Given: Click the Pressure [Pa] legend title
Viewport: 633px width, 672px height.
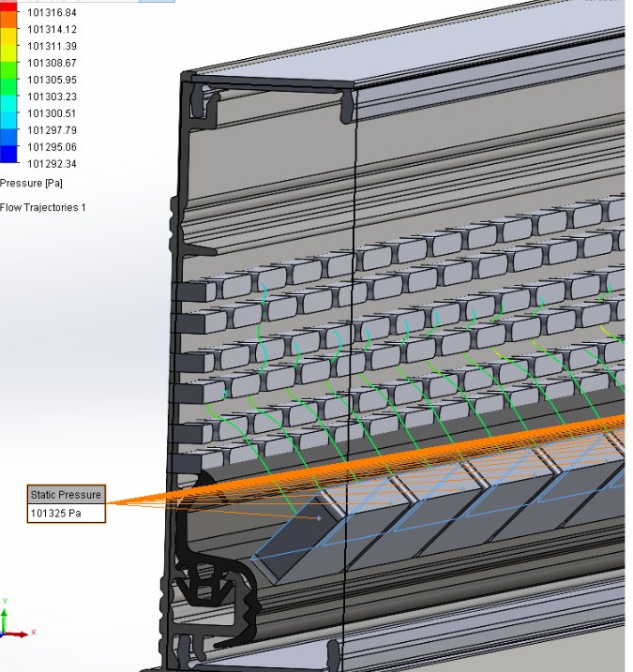Looking at the screenshot, I should tap(31, 183).
